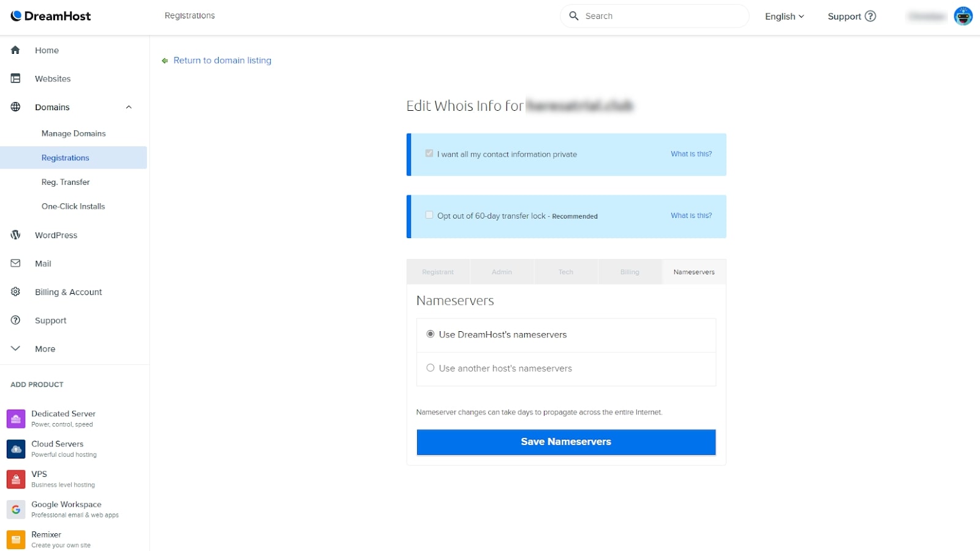Switch to the Tech tab
The height and width of the screenshot is (551, 980).
[566, 272]
